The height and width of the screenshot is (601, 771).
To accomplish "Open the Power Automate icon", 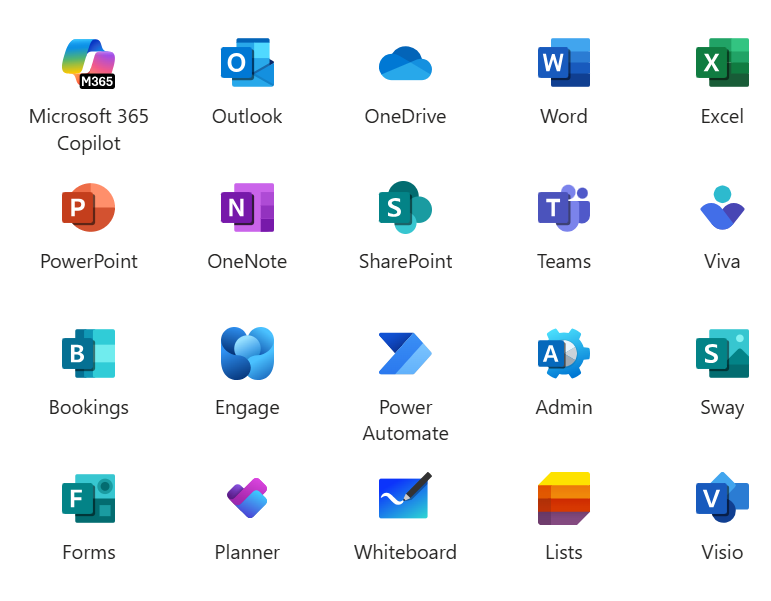I will [x=405, y=354].
